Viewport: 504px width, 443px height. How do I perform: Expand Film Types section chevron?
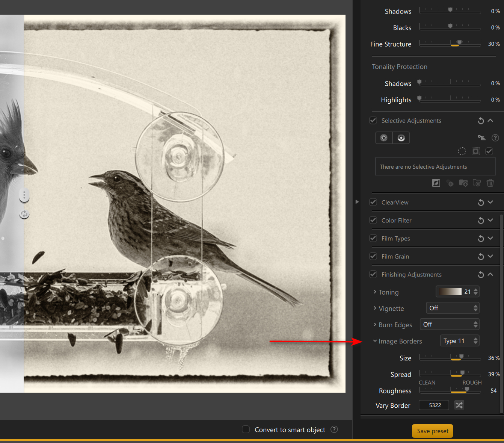(x=490, y=238)
